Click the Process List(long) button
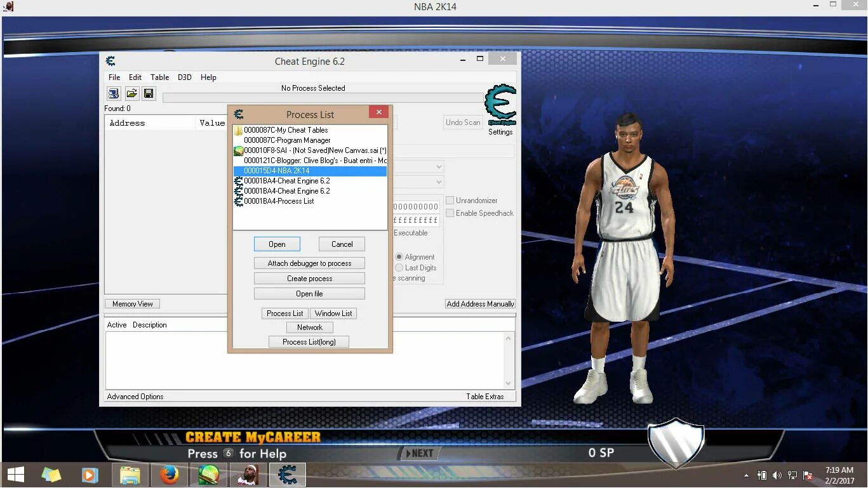This screenshot has height=488, width=868. coord(309,342)
